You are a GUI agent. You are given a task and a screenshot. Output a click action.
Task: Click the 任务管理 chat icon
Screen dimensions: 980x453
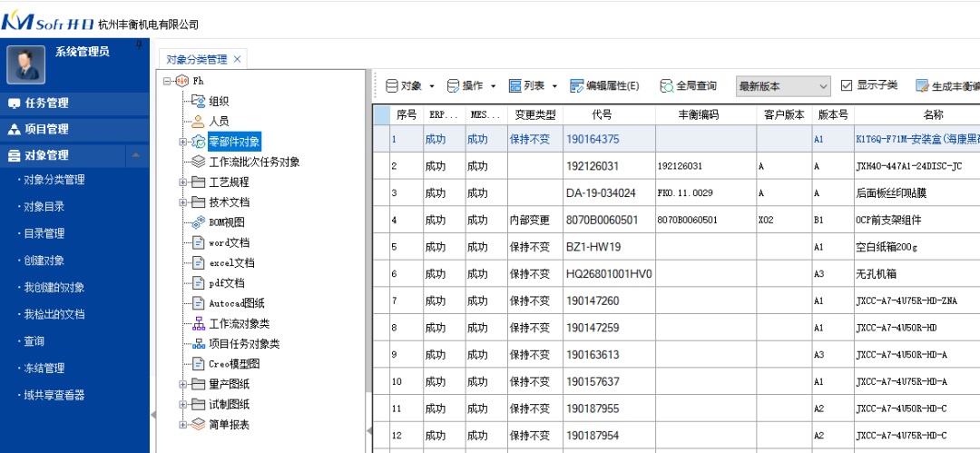(x=14, y=103)
